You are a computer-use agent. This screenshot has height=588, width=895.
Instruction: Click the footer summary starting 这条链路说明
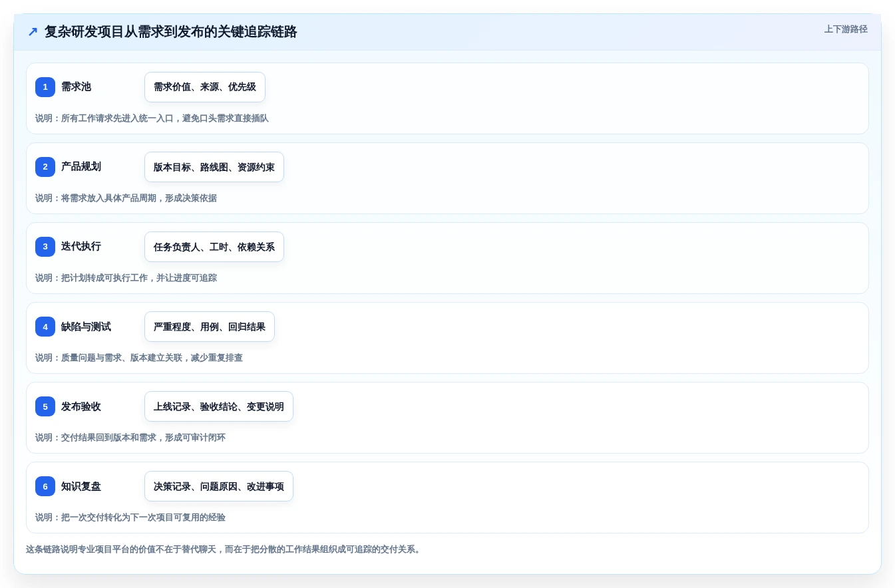tap(224, 549)
